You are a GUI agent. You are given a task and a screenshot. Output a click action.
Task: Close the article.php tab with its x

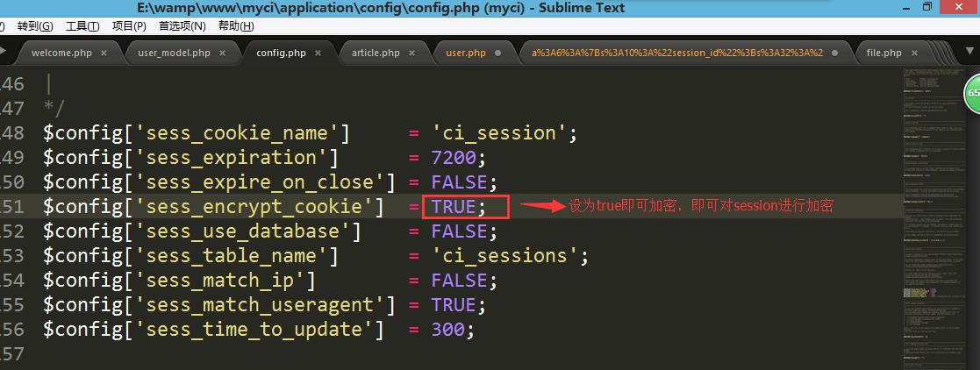point(411,53)
